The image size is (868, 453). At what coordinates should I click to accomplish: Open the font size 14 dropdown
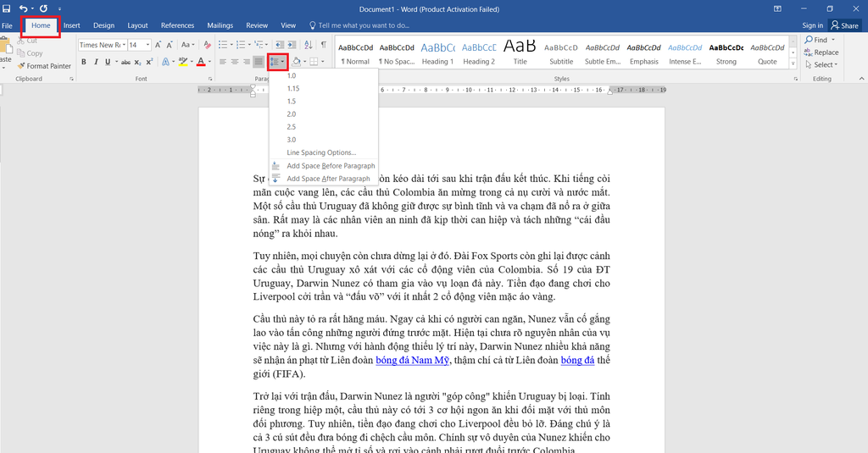click(x=147, y=45)
